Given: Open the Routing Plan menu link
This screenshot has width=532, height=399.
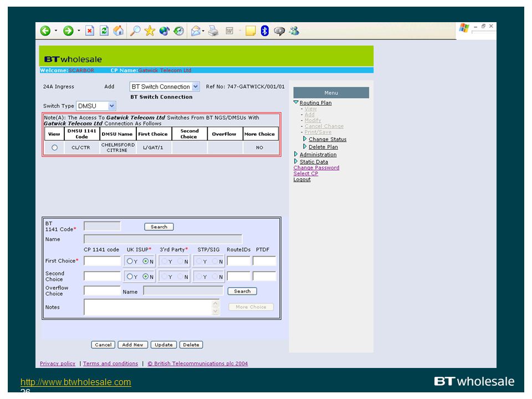Looking at the screenshot, I should tap(315, 103).
